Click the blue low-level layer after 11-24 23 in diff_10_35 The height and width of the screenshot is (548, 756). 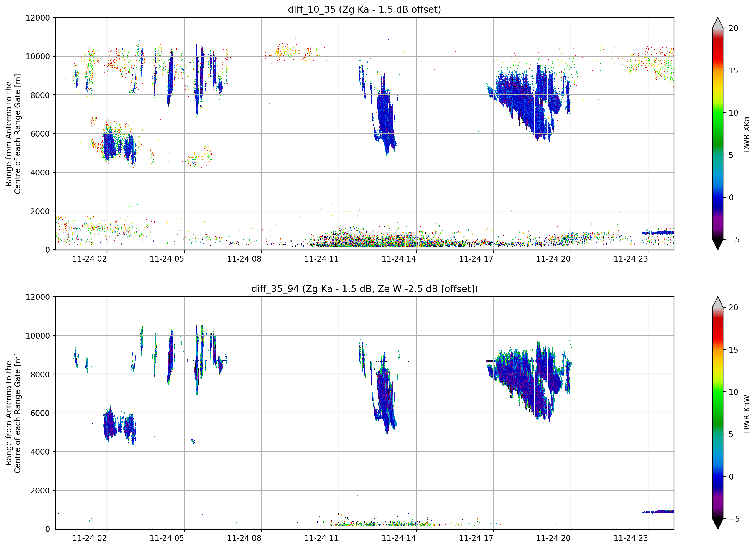[x=658, y=232]
